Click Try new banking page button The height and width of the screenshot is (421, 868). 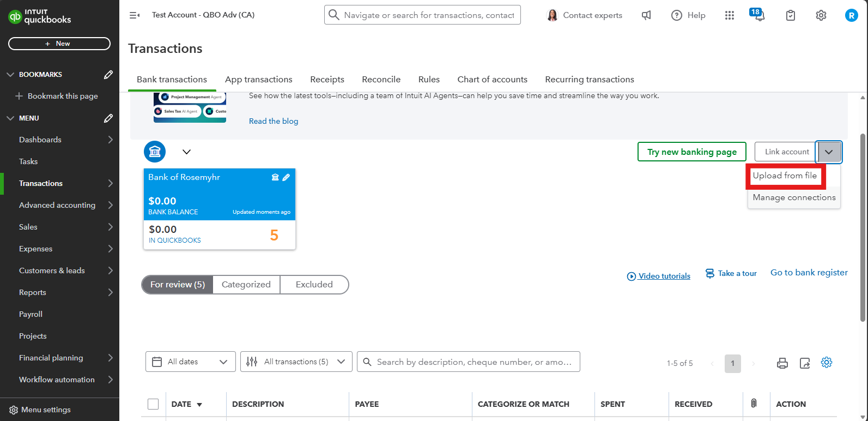691,152
